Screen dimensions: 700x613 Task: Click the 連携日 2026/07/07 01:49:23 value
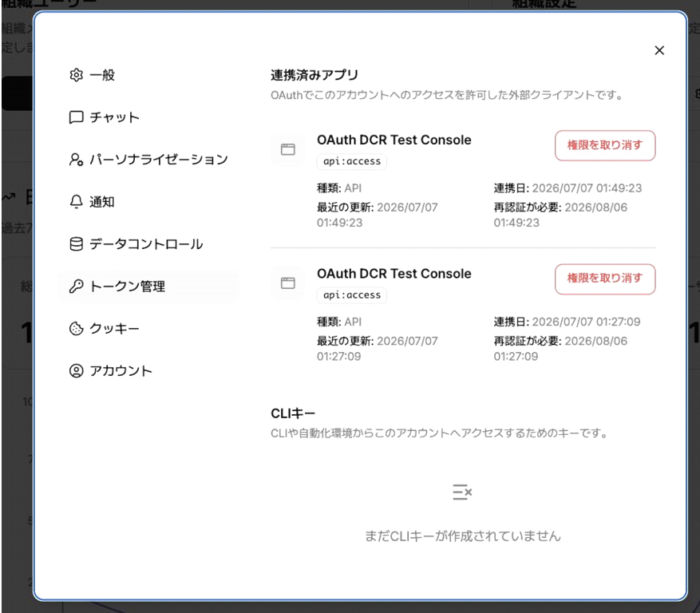(x=587, y=188)
